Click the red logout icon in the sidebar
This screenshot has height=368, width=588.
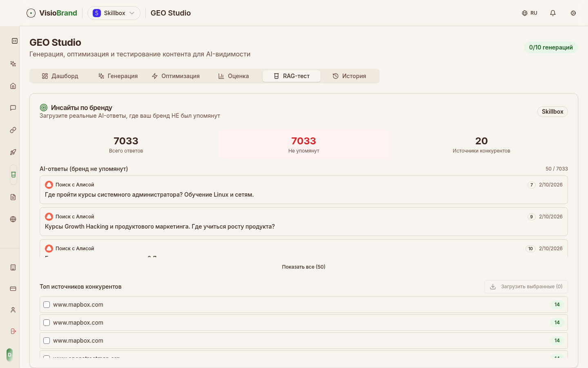point(13,331)
